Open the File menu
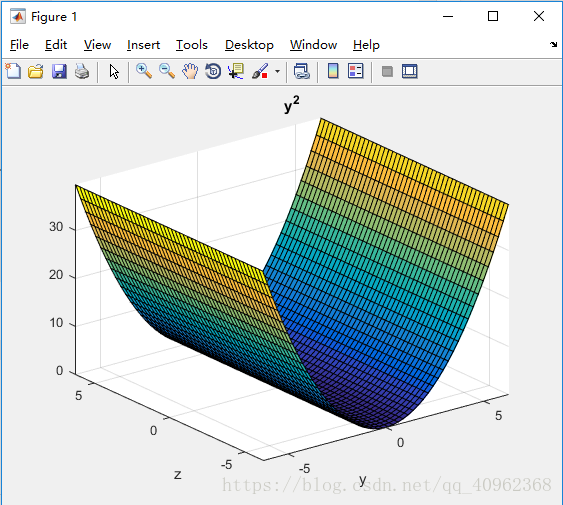Screen dimensions: 563x505 click(19, 45)
